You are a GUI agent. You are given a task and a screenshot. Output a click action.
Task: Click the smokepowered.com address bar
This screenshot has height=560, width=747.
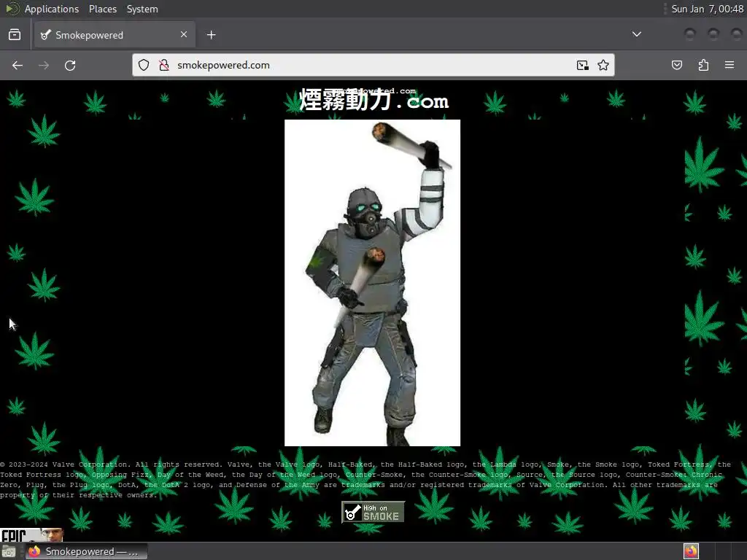tap(373, 65)
